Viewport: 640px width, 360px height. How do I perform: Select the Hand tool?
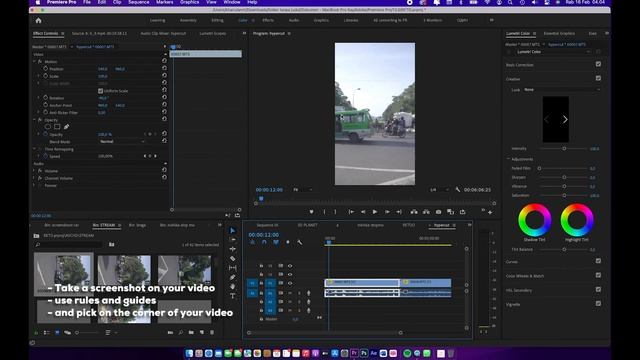[233, 287]
